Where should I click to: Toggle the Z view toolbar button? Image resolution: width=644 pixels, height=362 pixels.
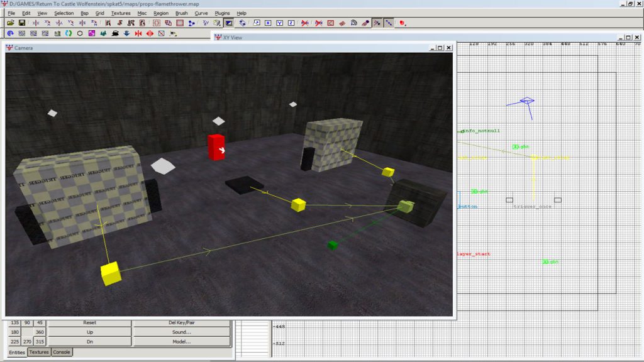click(291, 23)
